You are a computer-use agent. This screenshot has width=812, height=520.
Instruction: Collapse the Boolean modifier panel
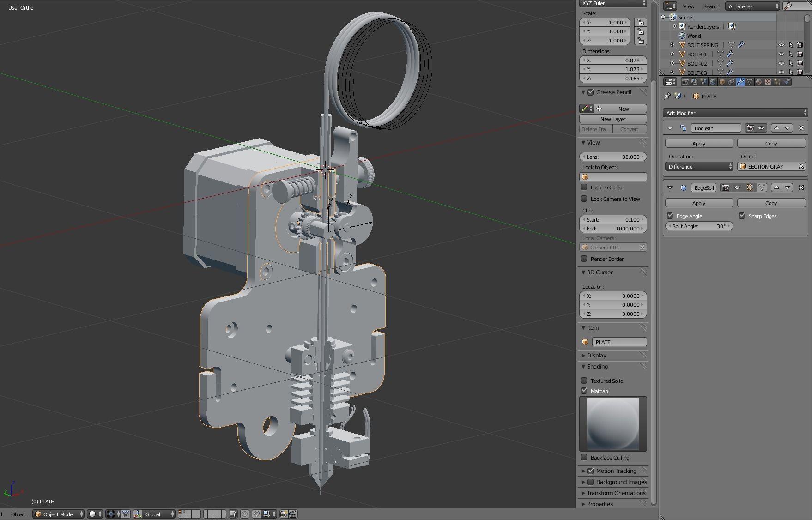coord(670,128)
